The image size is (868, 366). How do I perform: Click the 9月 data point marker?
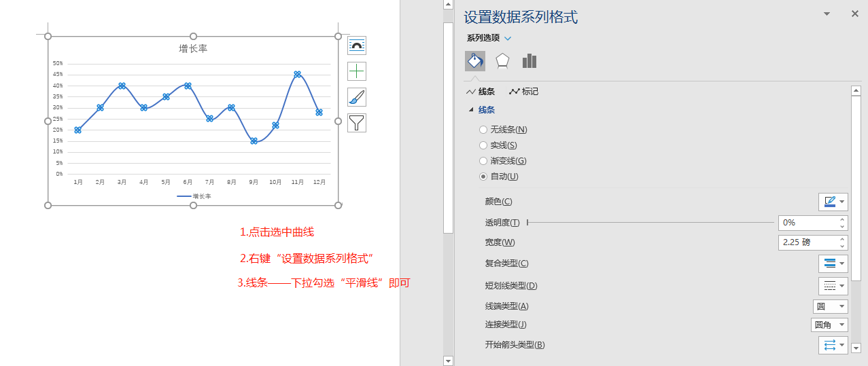(254, 141)
